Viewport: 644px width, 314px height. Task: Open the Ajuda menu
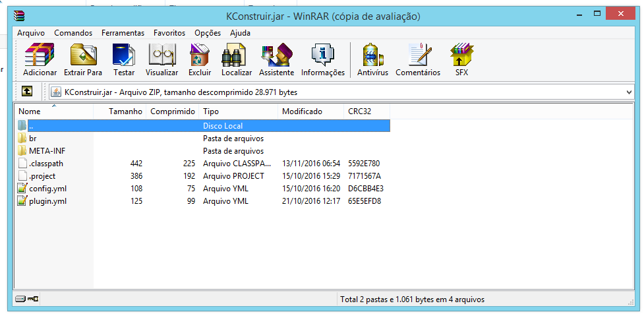[241, 33]
